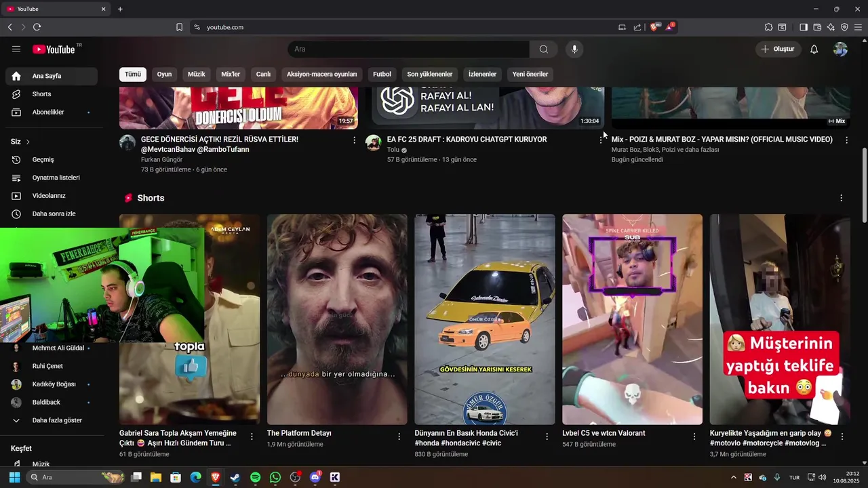This screenshot has height=488, width=868.
Task: Select the Canlı filter chip
Action: [263, 75]
